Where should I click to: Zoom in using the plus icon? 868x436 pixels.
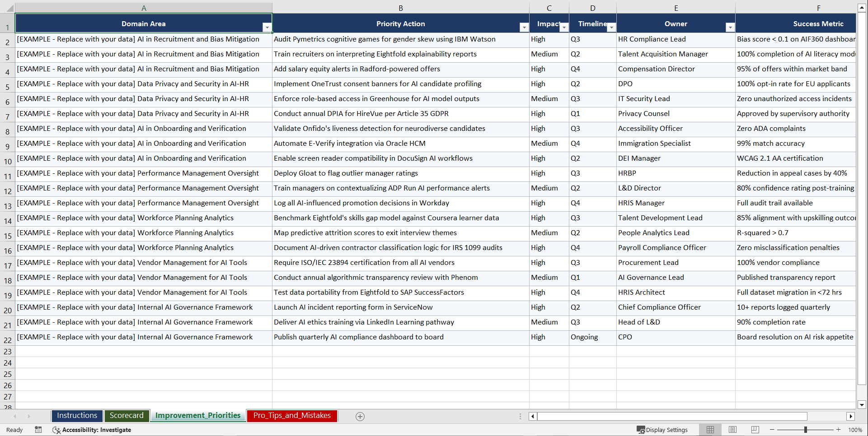click(839, 430)
